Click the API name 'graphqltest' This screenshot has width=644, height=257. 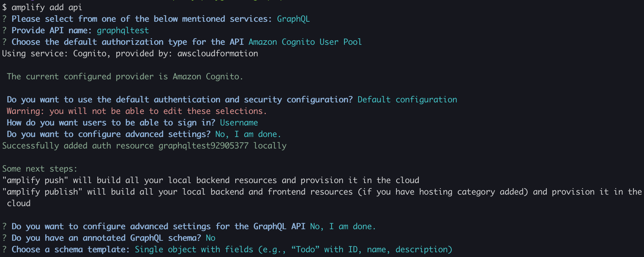tap(123, 31)
